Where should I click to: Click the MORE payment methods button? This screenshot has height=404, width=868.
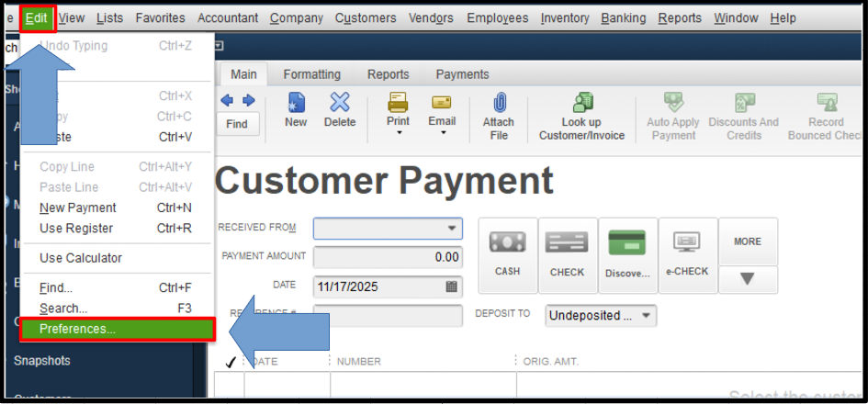point(748,241)
